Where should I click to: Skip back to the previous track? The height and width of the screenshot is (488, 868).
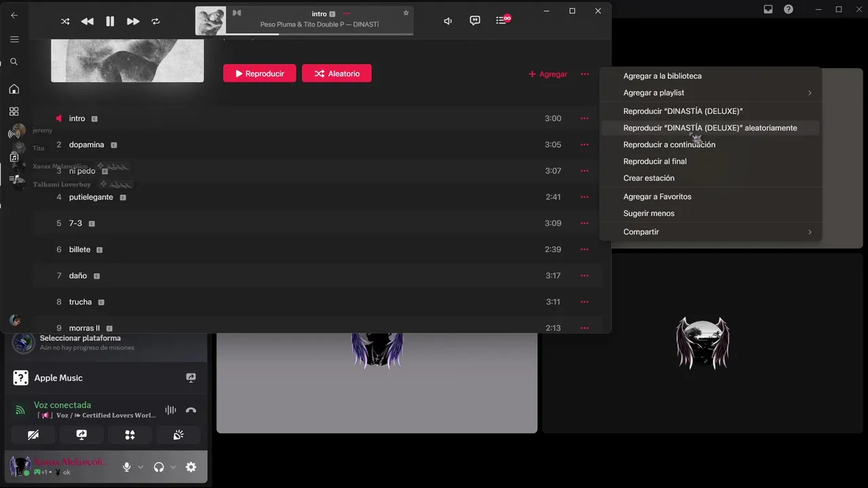click(87, 21)
